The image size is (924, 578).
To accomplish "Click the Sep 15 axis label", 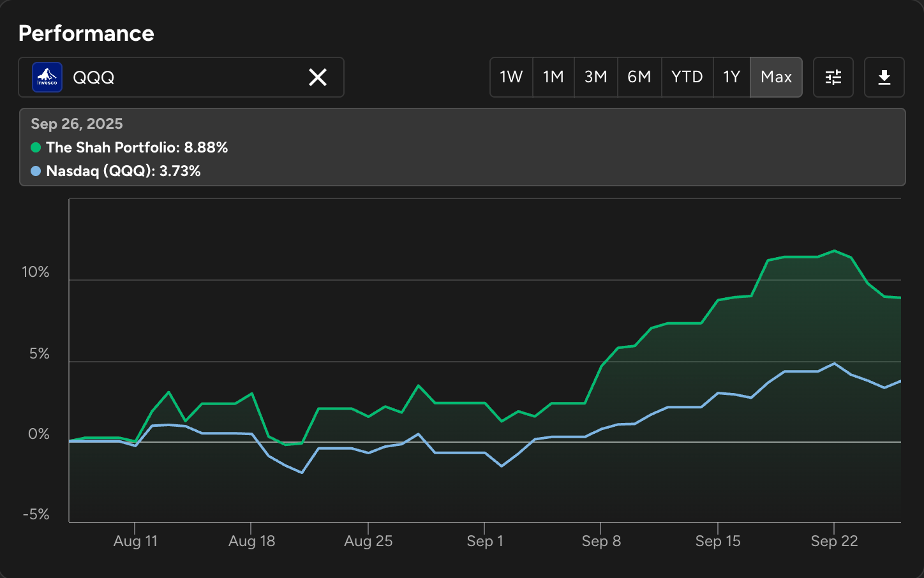I will (x=718, y=541).
